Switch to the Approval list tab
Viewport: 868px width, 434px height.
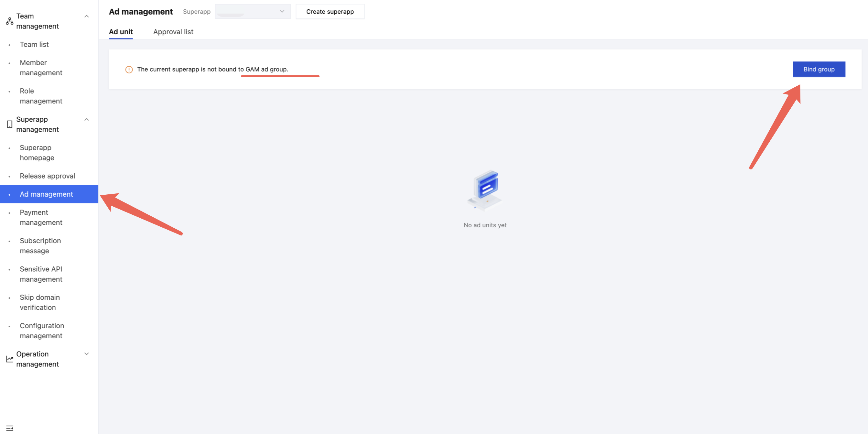[x=173, y=32]
